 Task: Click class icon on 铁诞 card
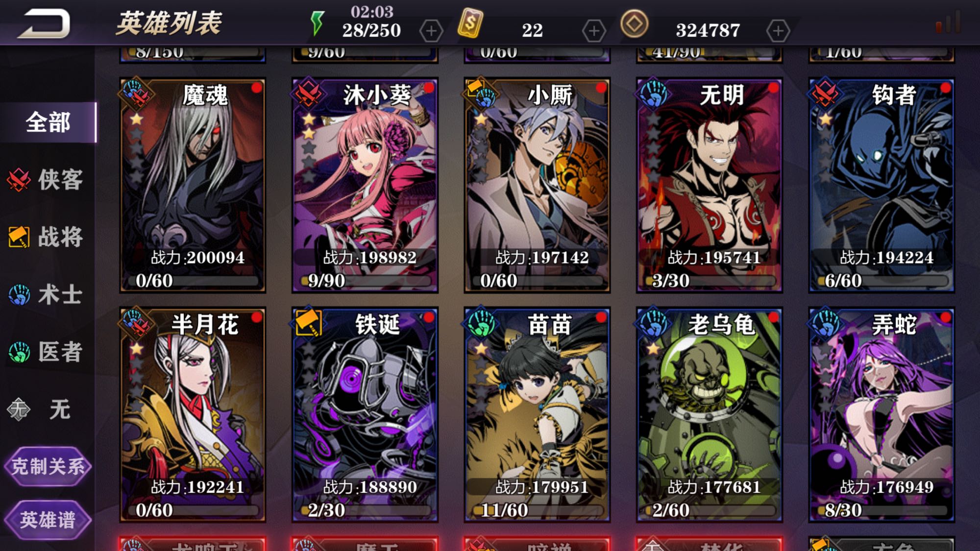308,323
